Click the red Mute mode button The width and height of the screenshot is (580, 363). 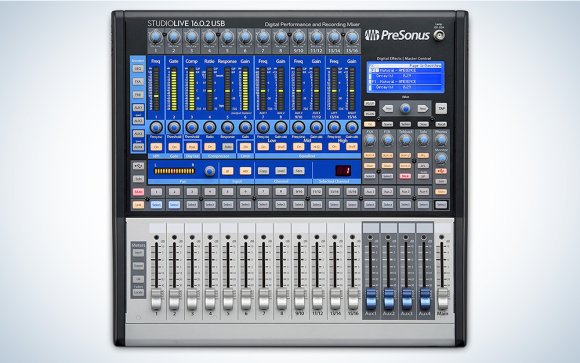[x=138, y=192]
